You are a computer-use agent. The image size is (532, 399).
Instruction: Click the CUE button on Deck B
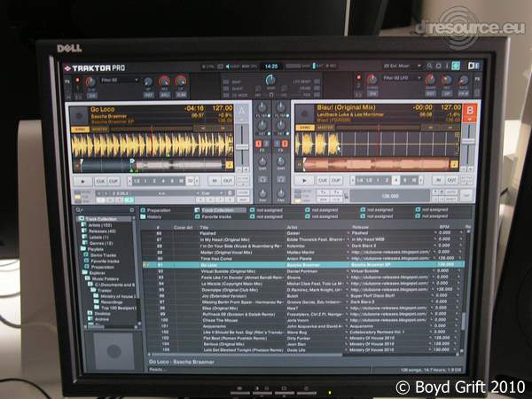pyautogui.click(x=323, y=181)
